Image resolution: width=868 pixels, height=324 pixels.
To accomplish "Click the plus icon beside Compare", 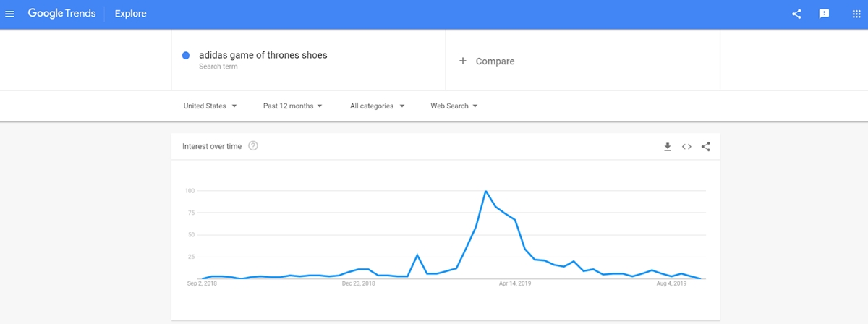I will (463, 61).
